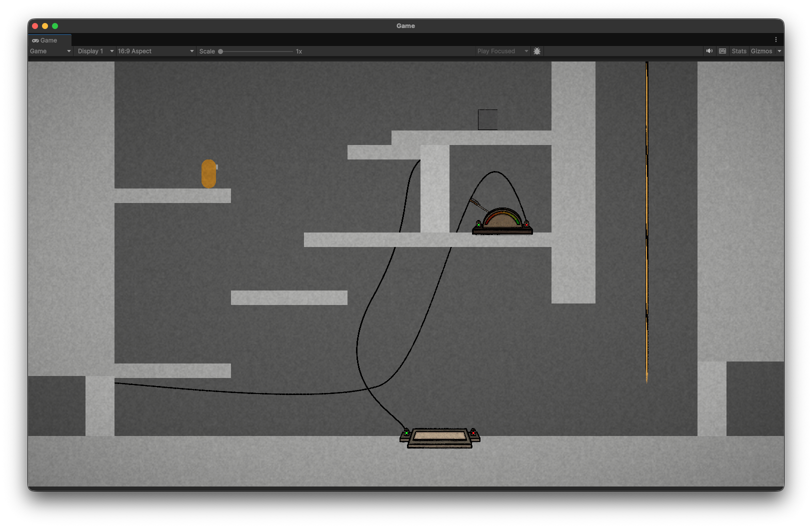Open the Display 1 dropdown
This screenshot has height=528, width=812.
click(x=95, y=51)
